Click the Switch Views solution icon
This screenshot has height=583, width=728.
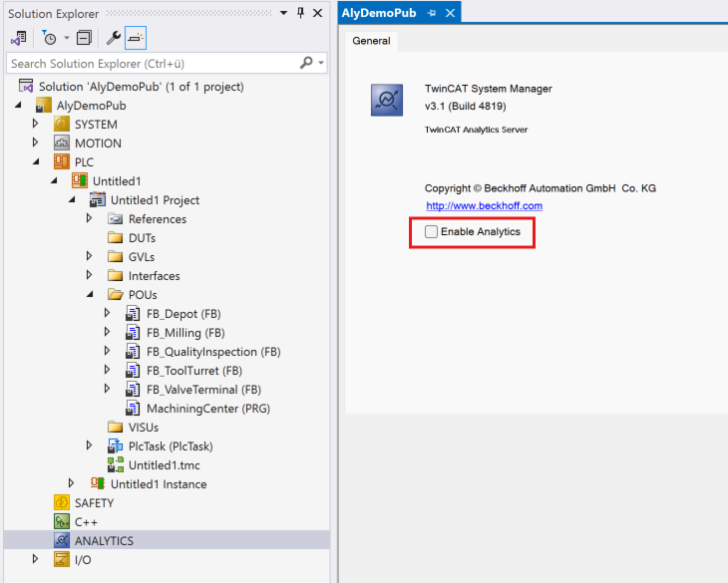coord(18,38)
